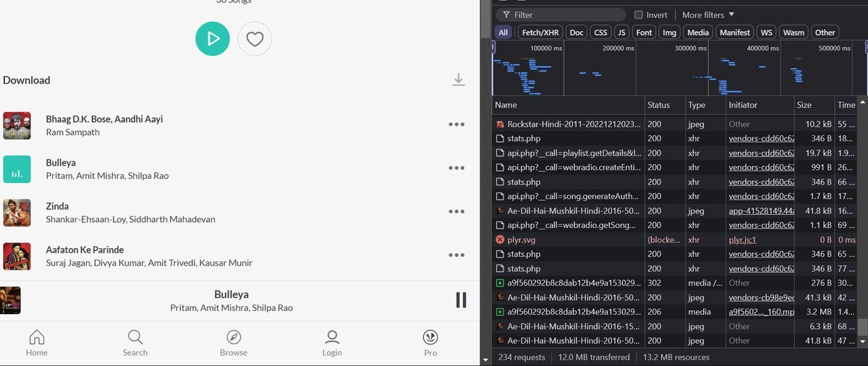
Task: Select the All filter tab
Action: (x=503, y=33)
